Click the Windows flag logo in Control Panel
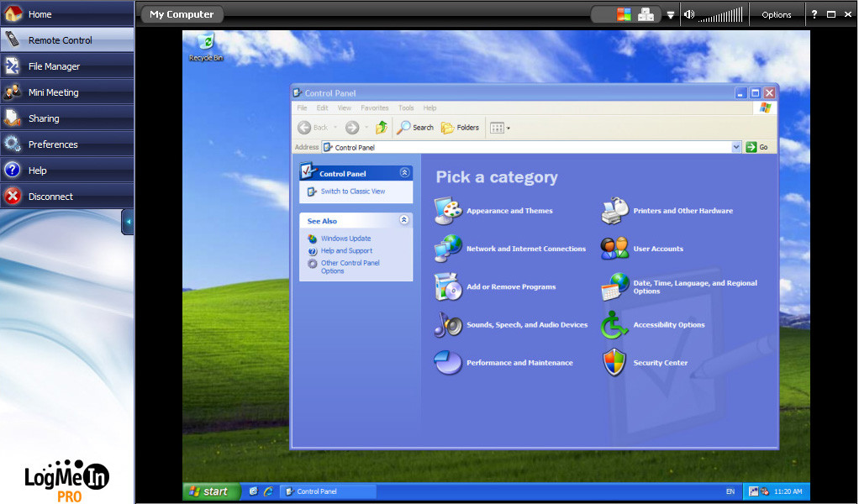Screen dimensions: 859x504 (x=766, y=108)
